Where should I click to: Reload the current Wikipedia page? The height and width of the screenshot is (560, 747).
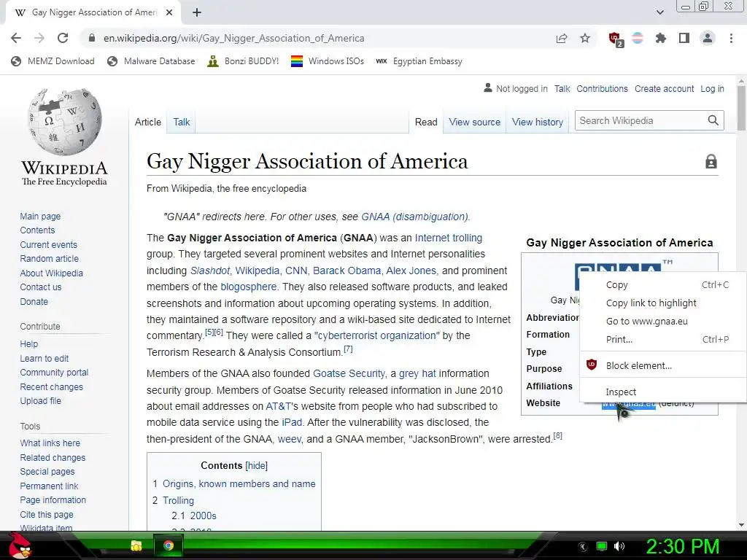point(63,38)
